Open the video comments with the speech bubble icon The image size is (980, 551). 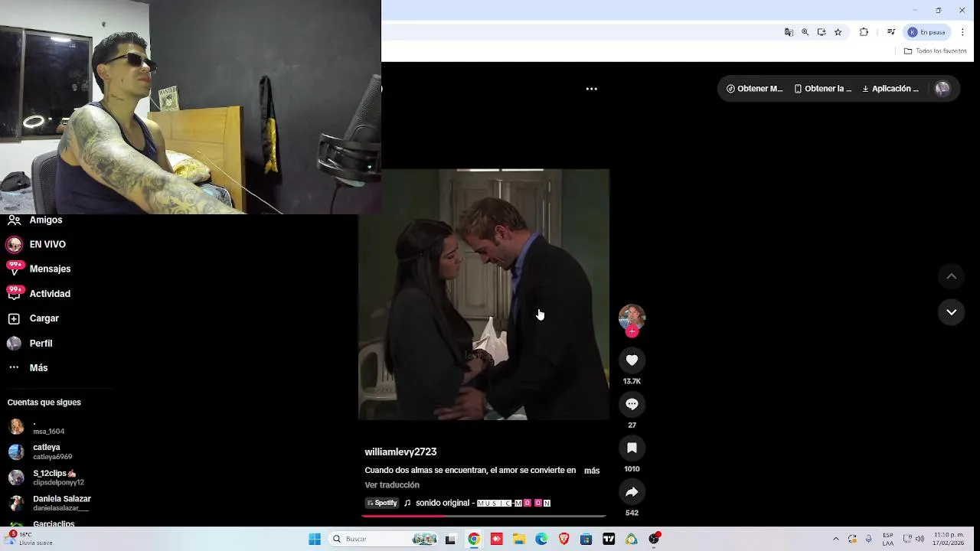point(632,404)
